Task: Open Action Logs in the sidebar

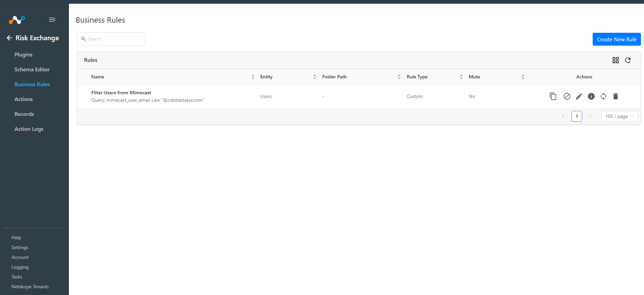Action: pyautogui.click(x=29, y=129)
